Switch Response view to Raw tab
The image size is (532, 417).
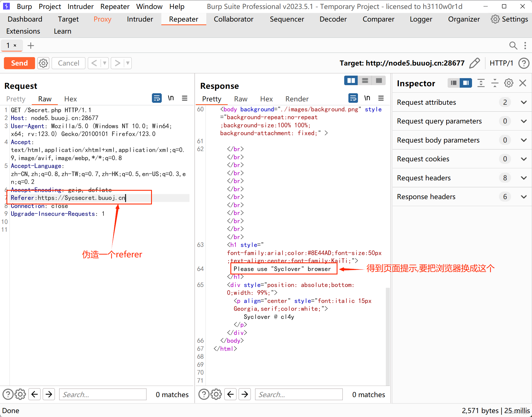click(240, 99)
